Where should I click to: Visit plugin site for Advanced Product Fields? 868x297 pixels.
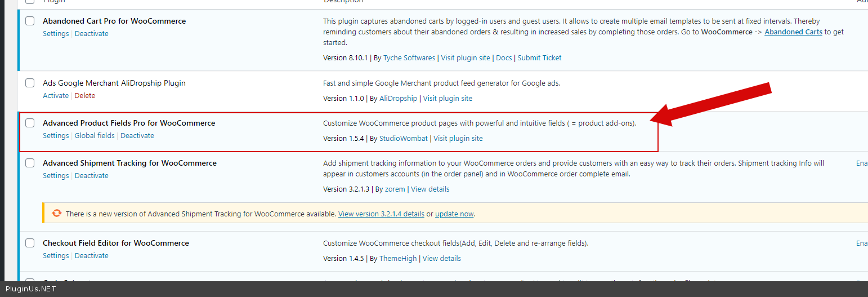click(458, 139)
